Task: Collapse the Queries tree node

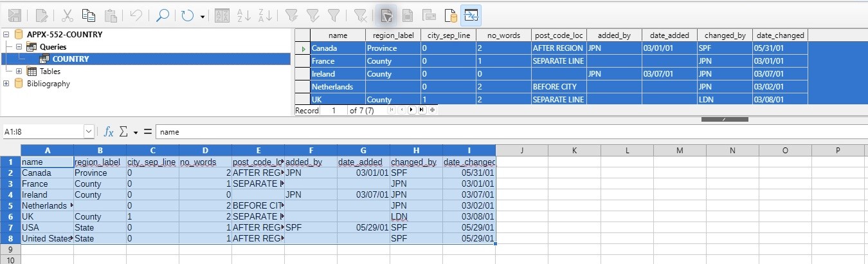Action: (19, 46)
